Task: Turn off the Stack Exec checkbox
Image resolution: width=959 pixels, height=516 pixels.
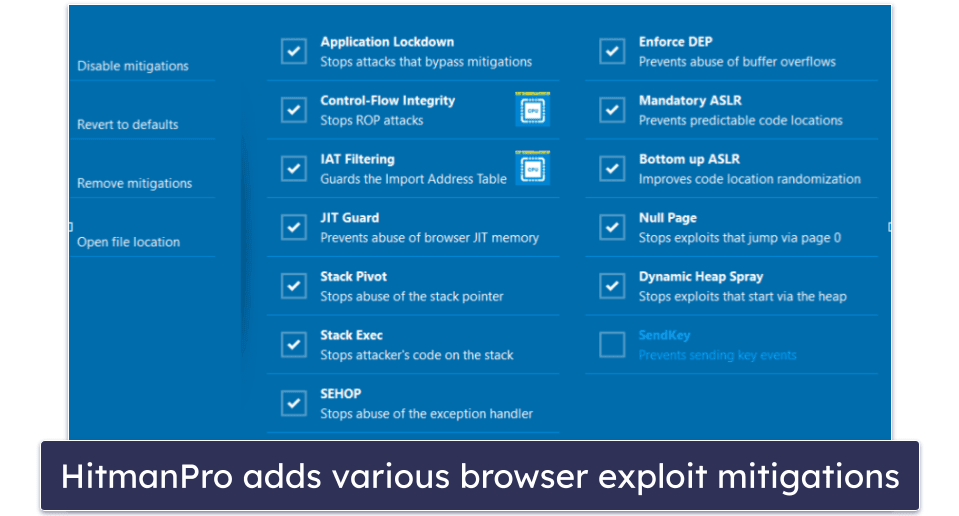Action: (294, 345)
